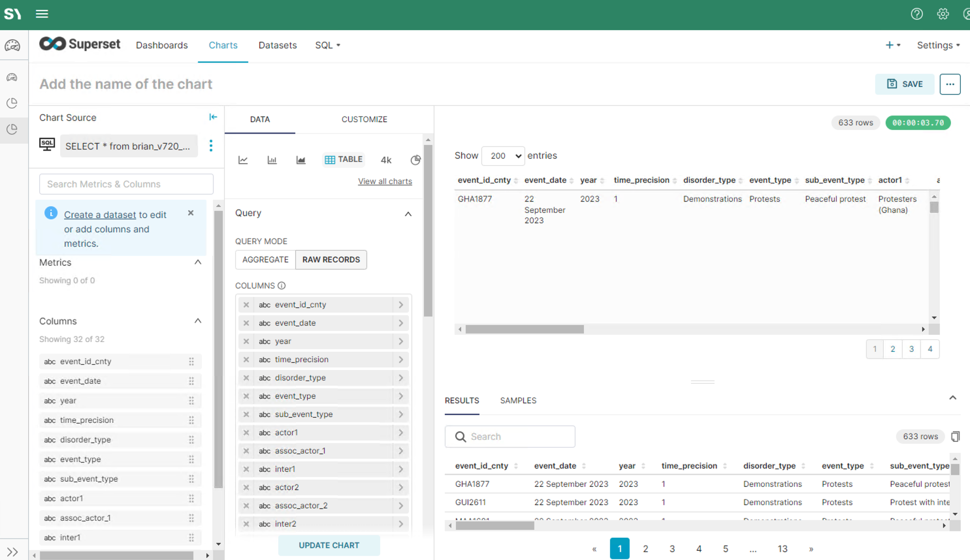The width and height of the screenshot is (970, 560).
Task: Remove event_id_cnty from selected columns
Action: coord(246,305)
